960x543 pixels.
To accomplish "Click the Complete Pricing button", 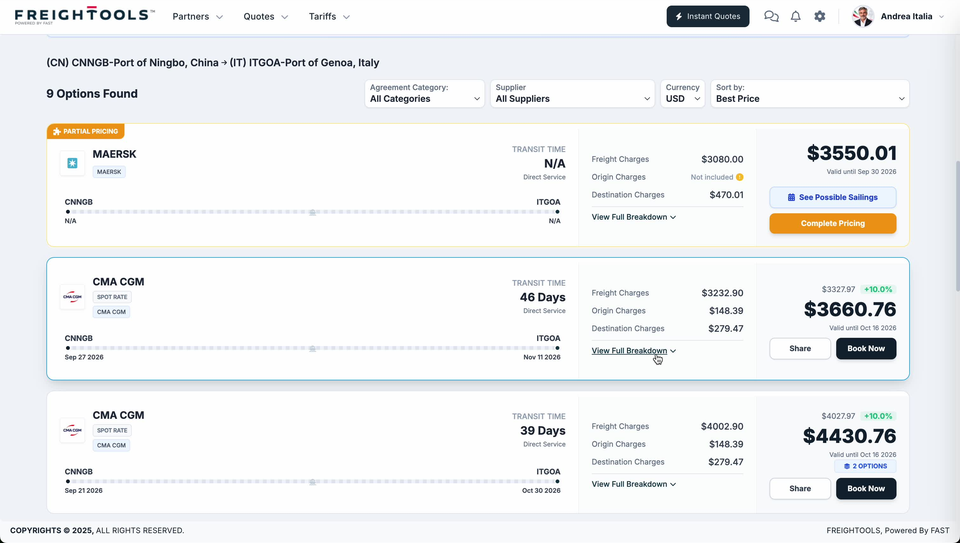I will pyautogui.click(x=833, y=223).
